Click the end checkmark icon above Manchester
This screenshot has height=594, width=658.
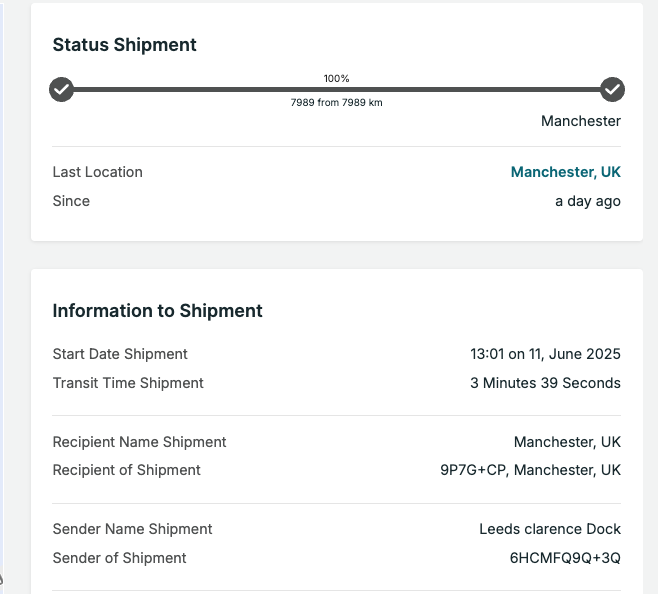(x=612, y=90)
